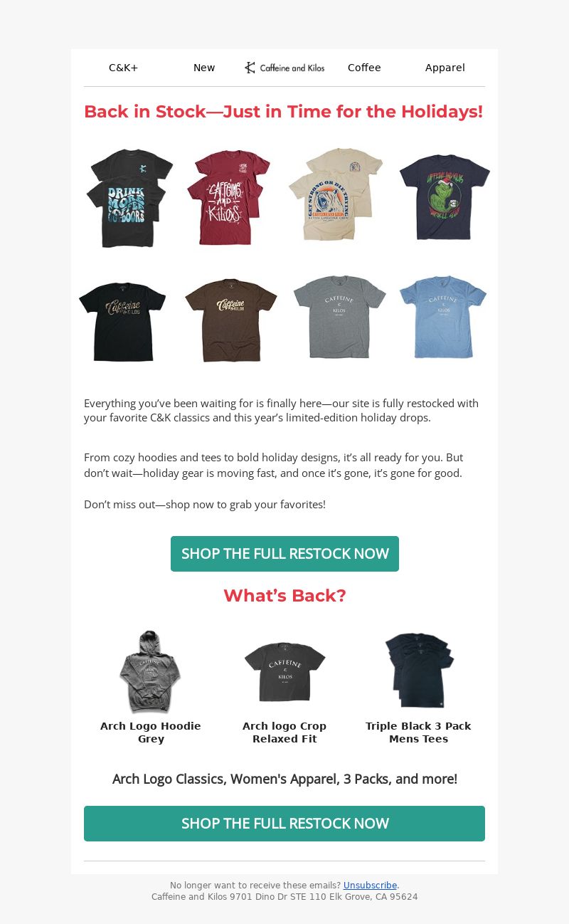
Task: Open the navy Grinch holiday tee
Action: point(445,197)
